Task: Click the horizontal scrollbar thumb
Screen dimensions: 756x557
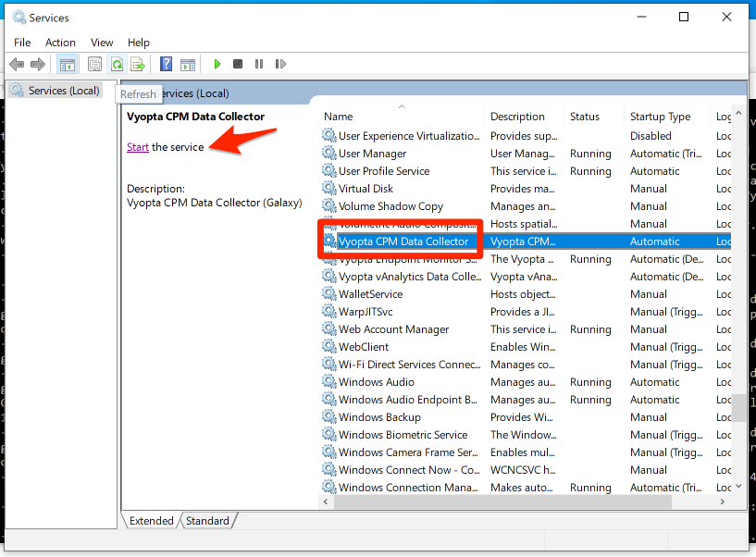Action: pos(502,501)
